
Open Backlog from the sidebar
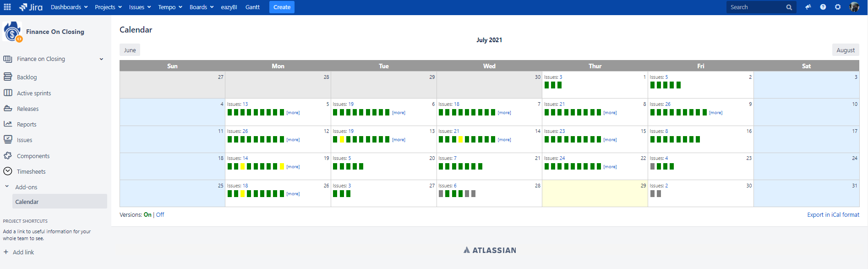tap(27, 77)
